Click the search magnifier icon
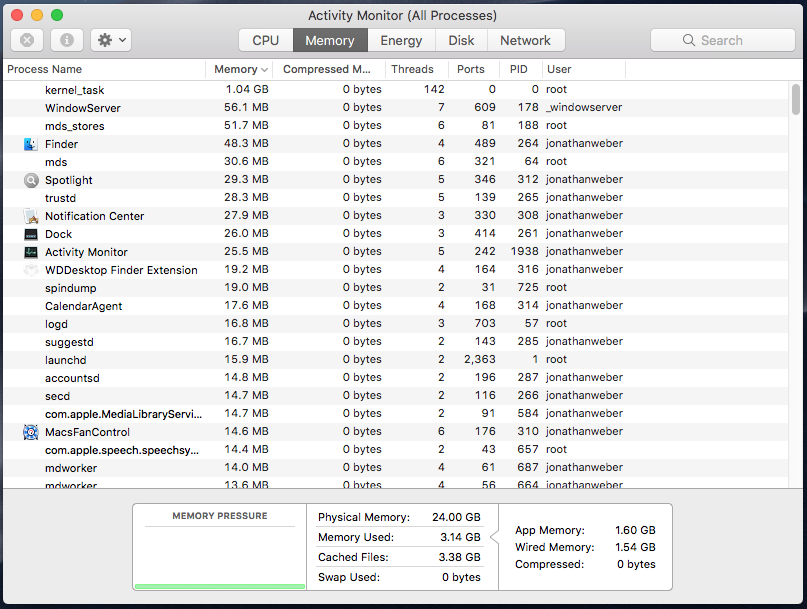 [689, 40]
